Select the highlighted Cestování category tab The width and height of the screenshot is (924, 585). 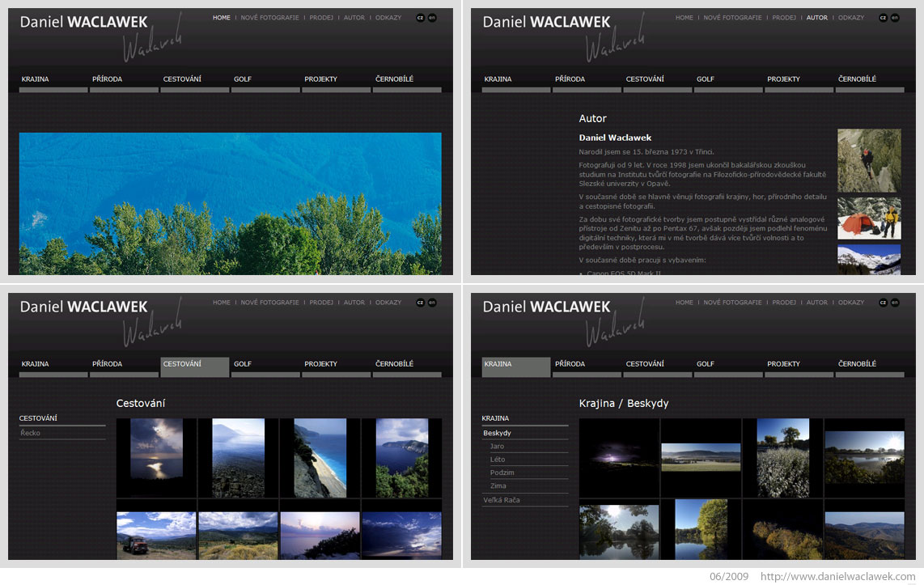[194, 367]
